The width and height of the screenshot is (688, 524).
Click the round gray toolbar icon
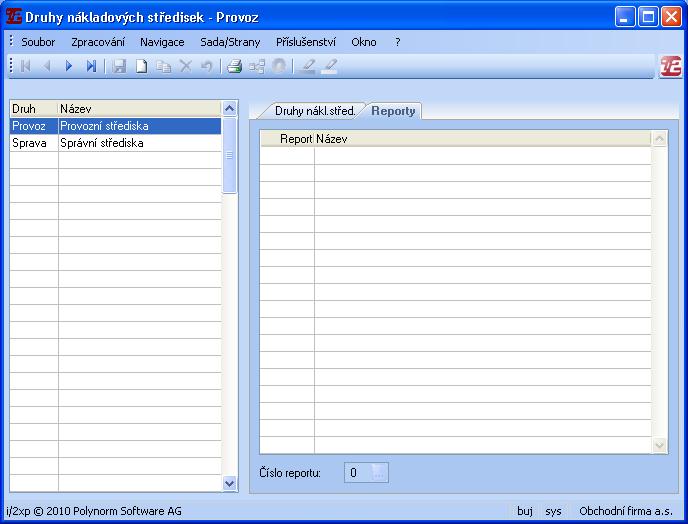coord(279,66)
